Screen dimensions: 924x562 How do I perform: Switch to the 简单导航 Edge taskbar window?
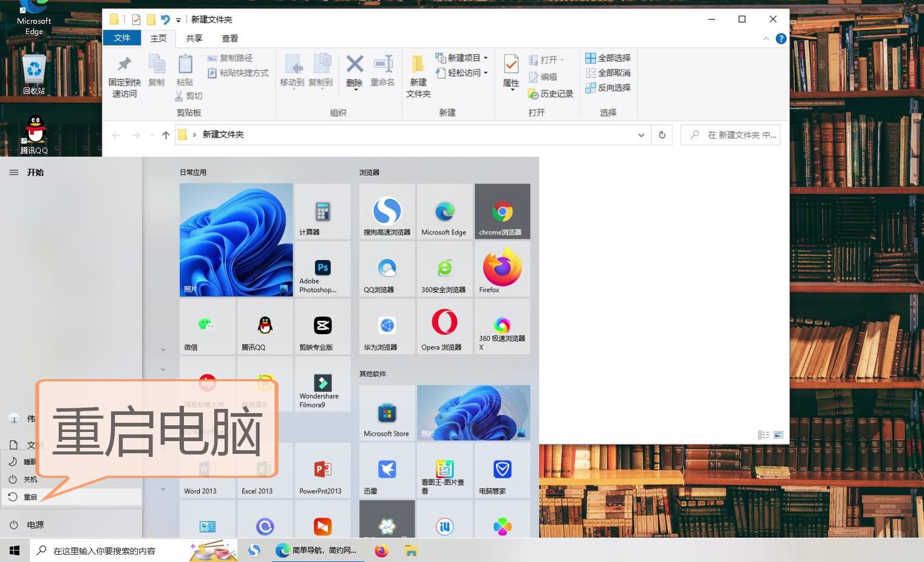tap(318, 550)
